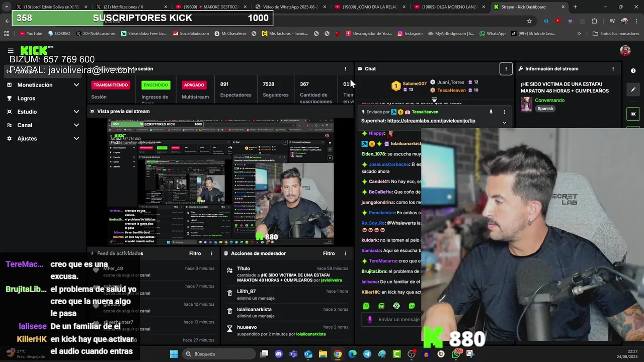Unpin the pinned Superchat message
644x362 pixels.
tap(491, 112)
